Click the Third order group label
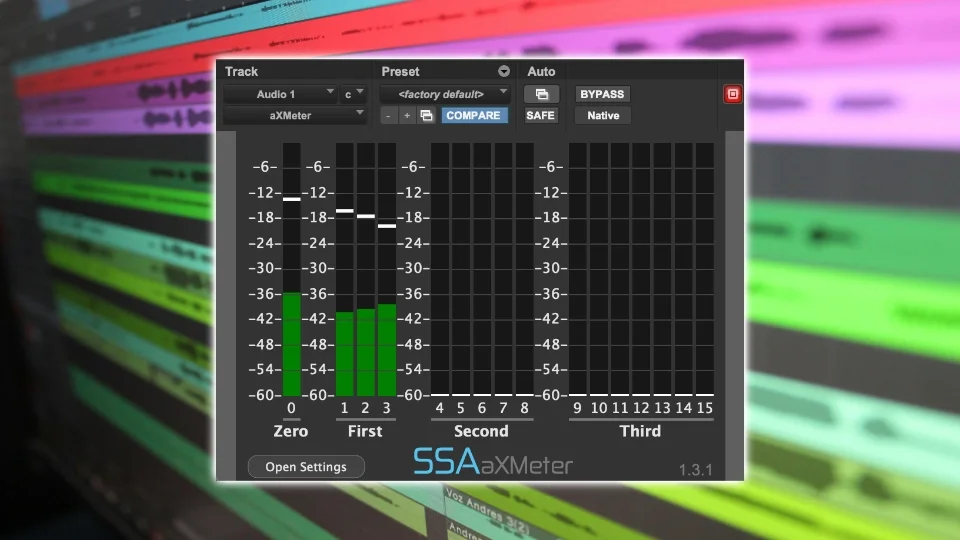Screen dimensions: 960x540 640,431
